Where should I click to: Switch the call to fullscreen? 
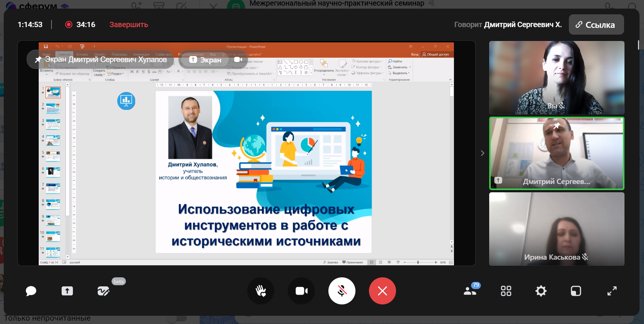click(612, 291)
